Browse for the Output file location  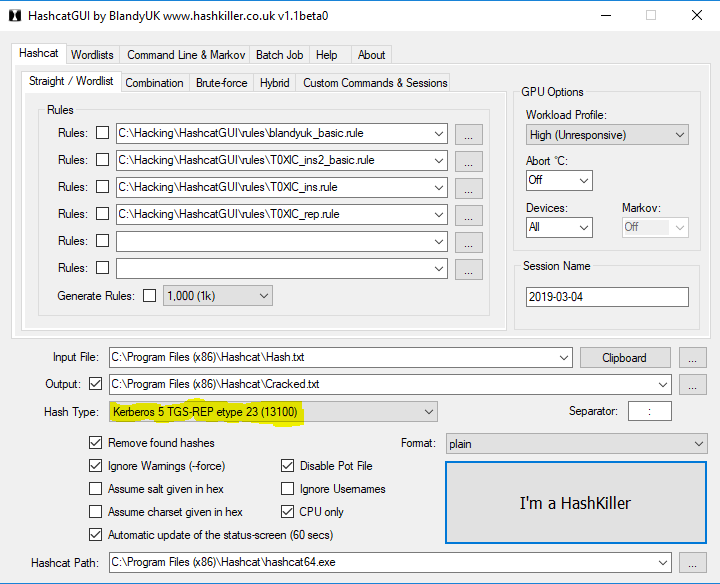coord(692,385)
